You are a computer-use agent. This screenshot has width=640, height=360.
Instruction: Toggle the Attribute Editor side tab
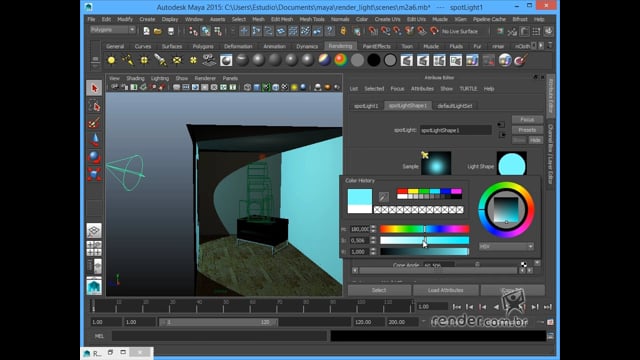(550, 96)
